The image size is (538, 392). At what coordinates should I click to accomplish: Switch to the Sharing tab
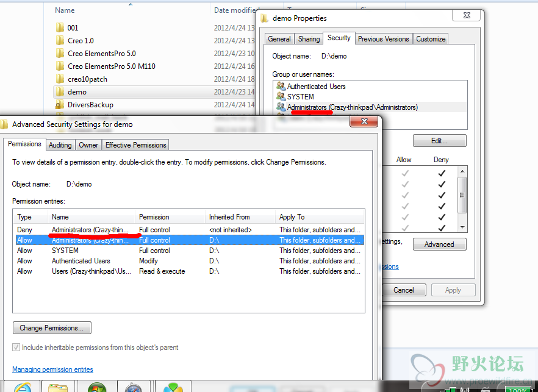click(x=309, y=39)
